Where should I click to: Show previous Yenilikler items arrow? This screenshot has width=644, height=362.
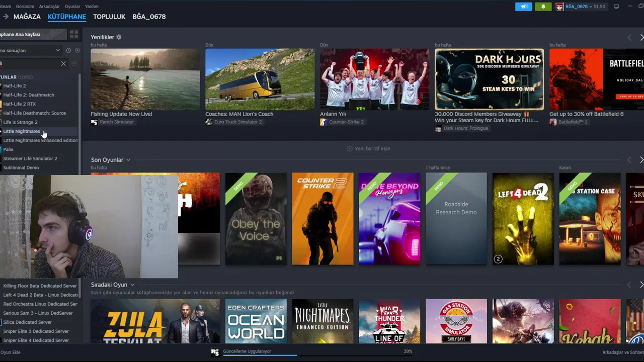pos(629,38)
